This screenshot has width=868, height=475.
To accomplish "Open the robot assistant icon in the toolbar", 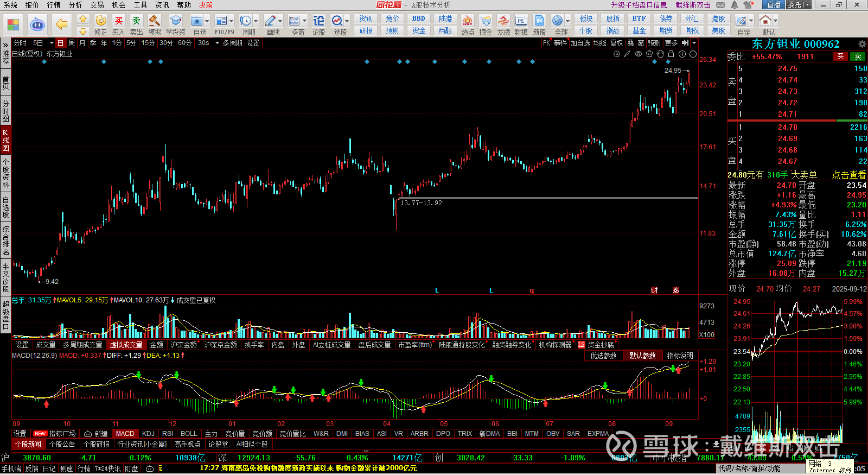I will click(37, 24).
